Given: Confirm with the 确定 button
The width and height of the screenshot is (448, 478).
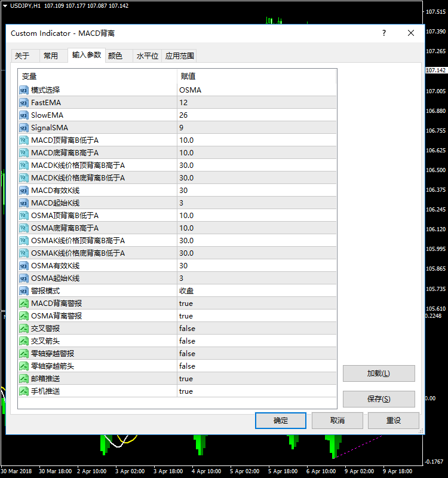Looking at the screenshot, I should click(x=281, y=421).
